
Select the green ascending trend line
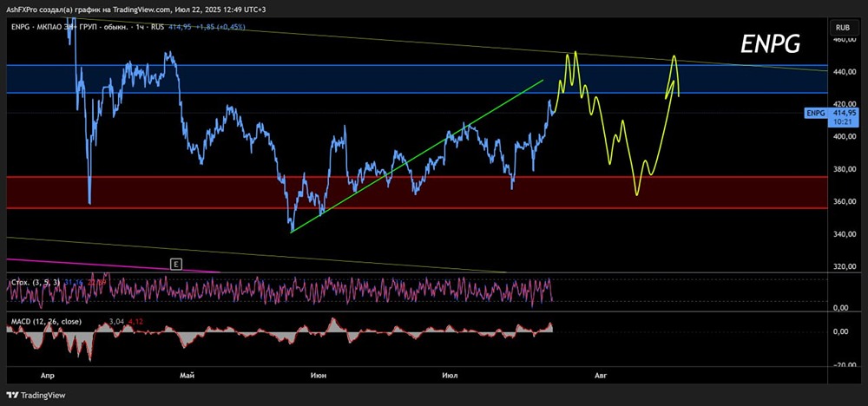417,156
